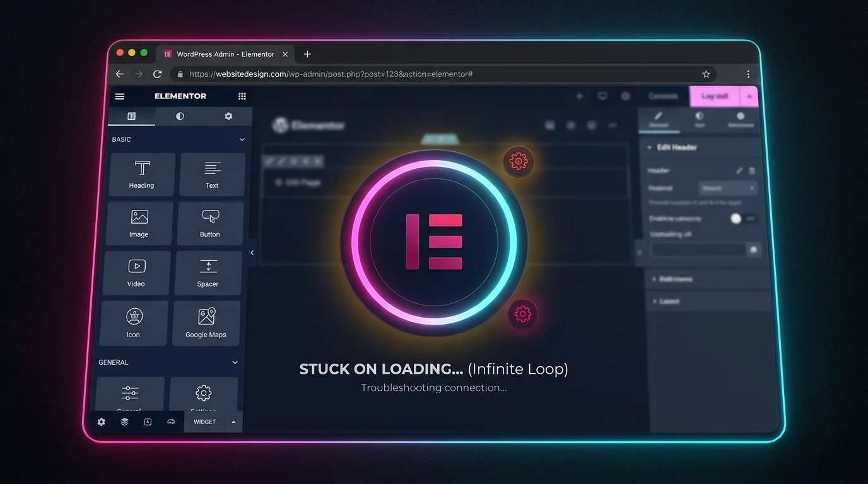Collapse the GENERAL widgets section
Image resolution: width=868 pixels, height=484 pixels.
tap(235, 362)
